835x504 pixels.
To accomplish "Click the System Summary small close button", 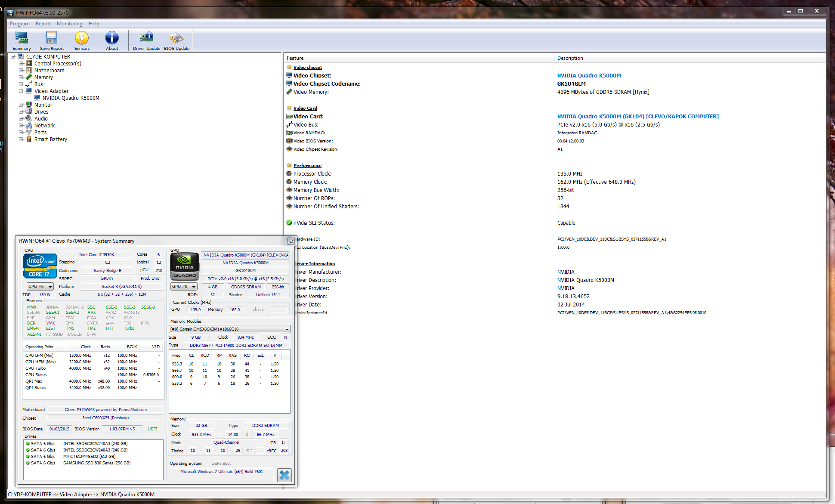I will 291,241.
